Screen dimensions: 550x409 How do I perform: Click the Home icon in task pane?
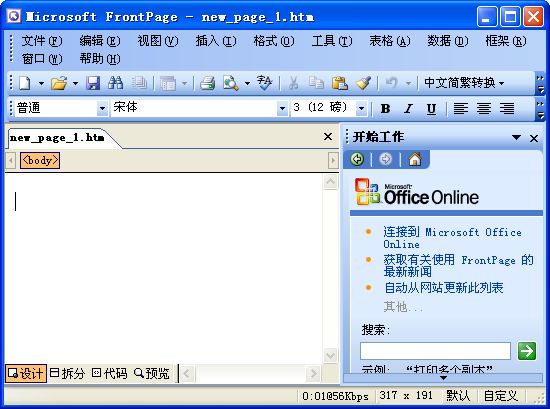[415, 159]
